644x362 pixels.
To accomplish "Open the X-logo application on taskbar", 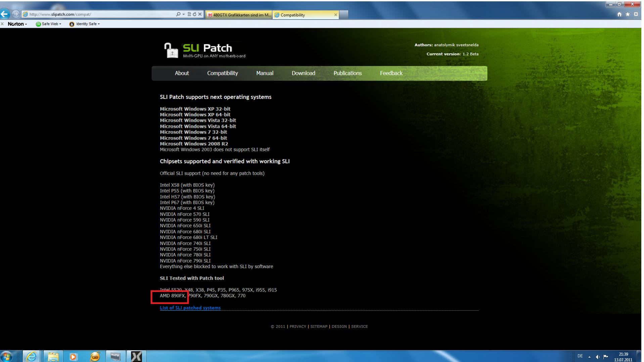I will point(136,356).
